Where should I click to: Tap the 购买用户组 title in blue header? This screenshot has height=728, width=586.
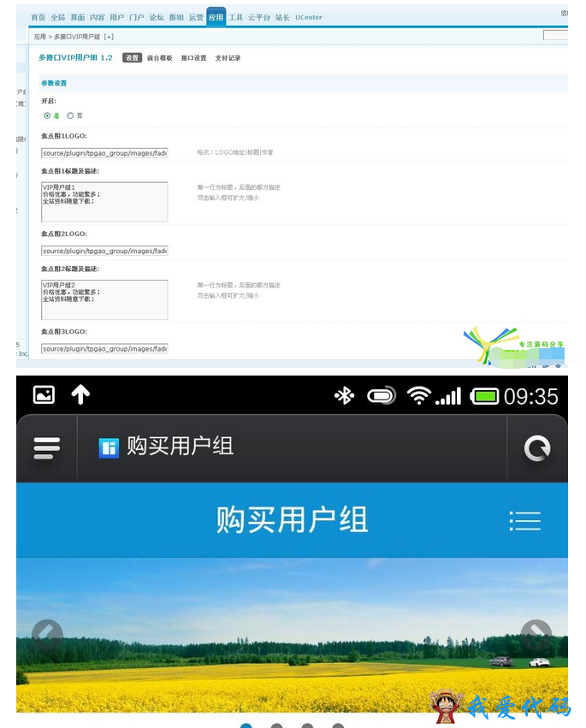click(292, 520)
